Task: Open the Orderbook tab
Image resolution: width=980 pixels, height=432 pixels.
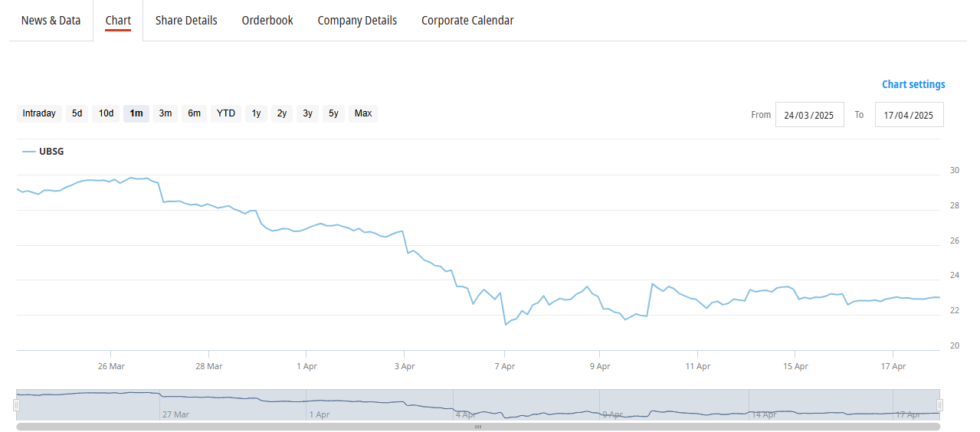Action: pyautogui.click(x=267, y=21)
